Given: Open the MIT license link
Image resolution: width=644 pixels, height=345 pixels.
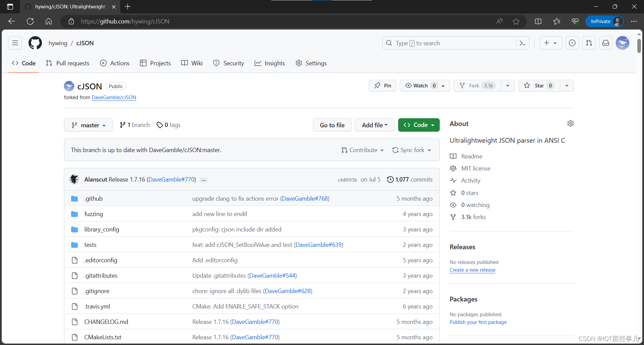Looking at the screenshot, I should 470,168.
